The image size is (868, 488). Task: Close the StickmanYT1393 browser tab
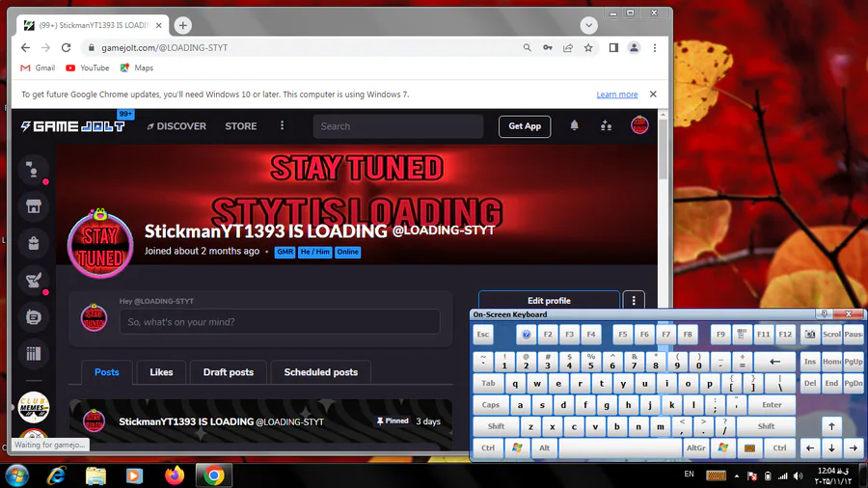[x=159, y=25]
